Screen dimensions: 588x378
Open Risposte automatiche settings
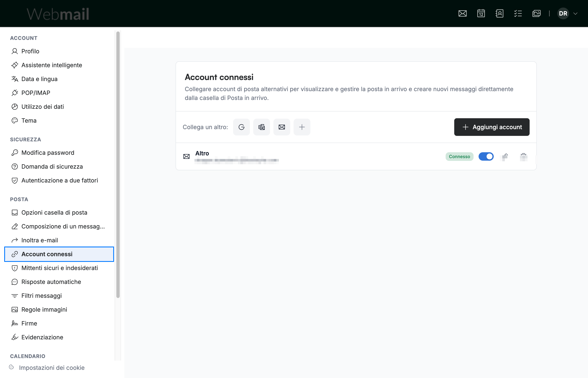(59, 282)
